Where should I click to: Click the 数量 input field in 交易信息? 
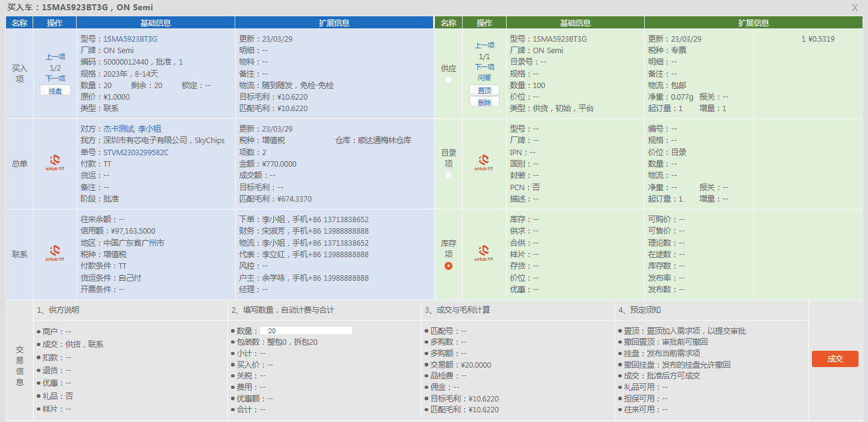point(306,331)
